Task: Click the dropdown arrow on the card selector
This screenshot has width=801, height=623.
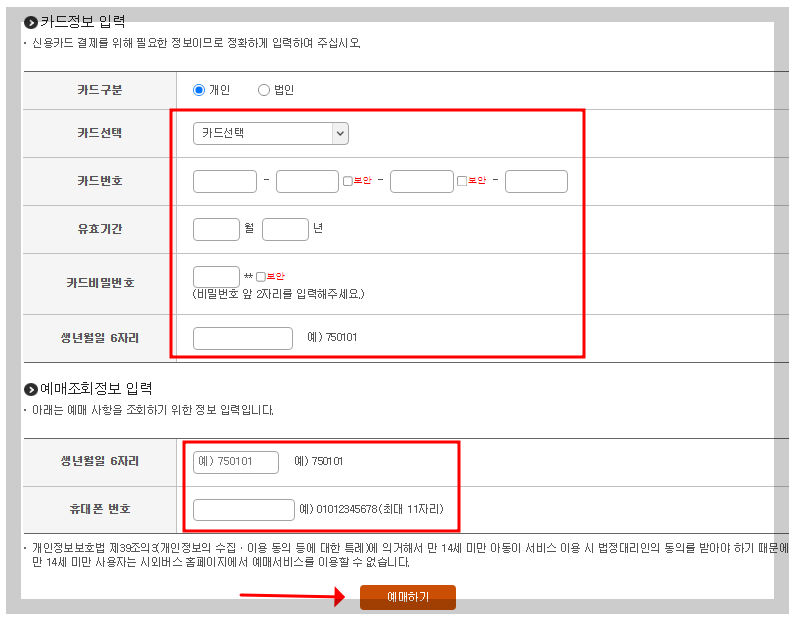Action: coord(338,133)
